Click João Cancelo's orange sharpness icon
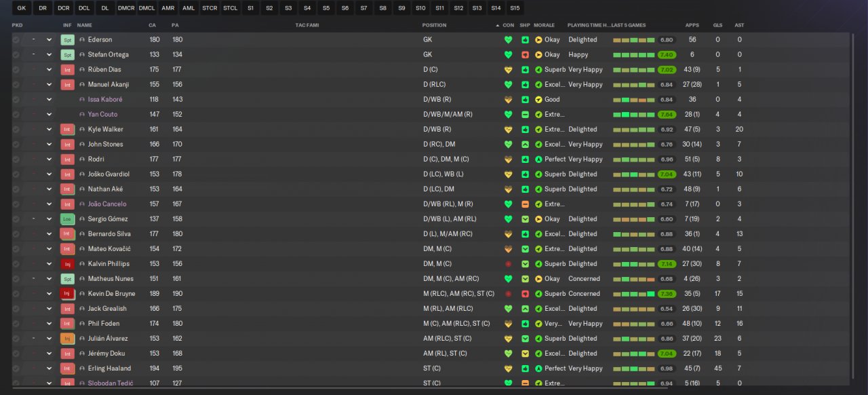The height and width of the screenshot is (395, 868). coord(525,204)
